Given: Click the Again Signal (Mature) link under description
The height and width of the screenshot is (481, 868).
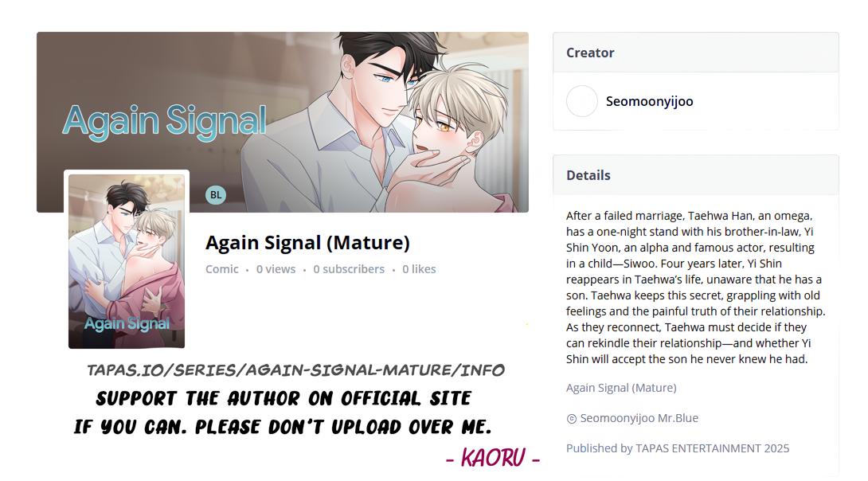Looking at the screenshot, I should pos(621,388).
